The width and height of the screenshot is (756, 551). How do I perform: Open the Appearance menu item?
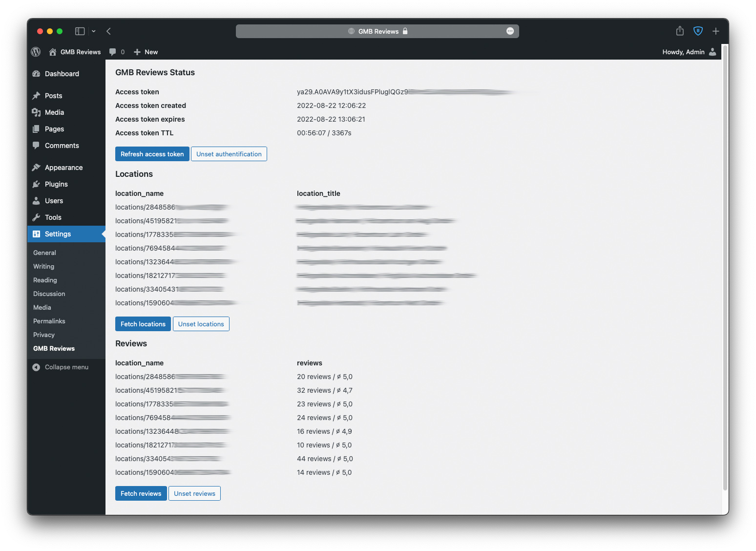(x=66, y=168)
